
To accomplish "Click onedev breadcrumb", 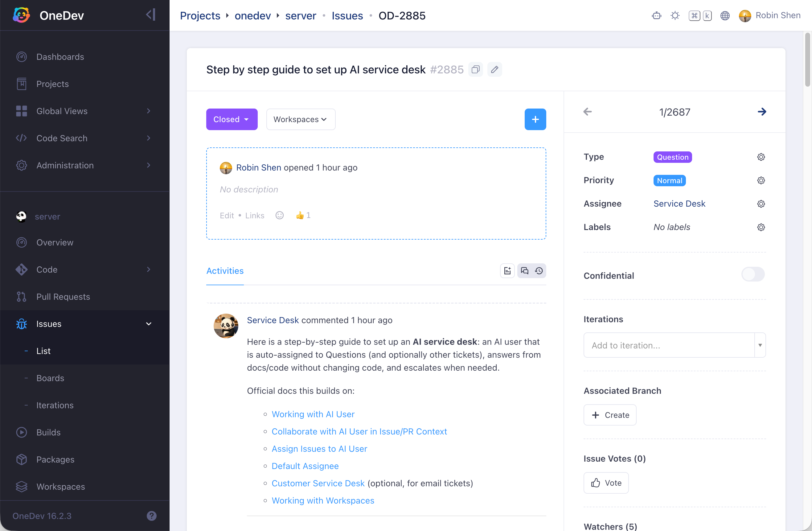I will click(x=252, y=16).
